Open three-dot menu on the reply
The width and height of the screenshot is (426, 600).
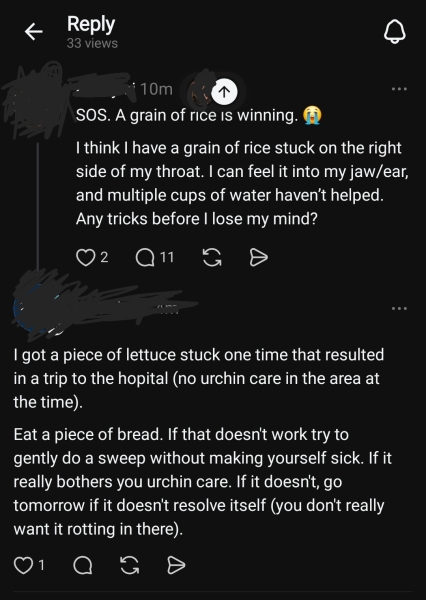(399, 308)
